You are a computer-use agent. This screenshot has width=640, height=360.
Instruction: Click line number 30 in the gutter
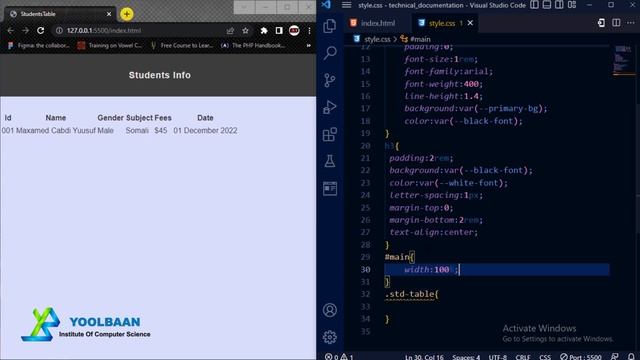click(365, 269)
